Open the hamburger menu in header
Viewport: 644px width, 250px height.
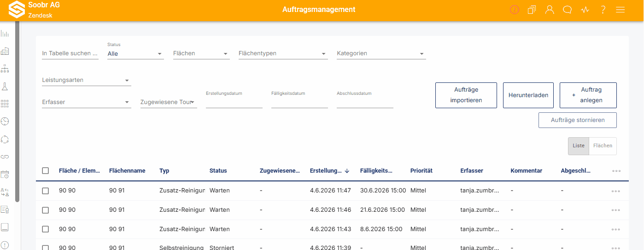click(x=621, y=10)
